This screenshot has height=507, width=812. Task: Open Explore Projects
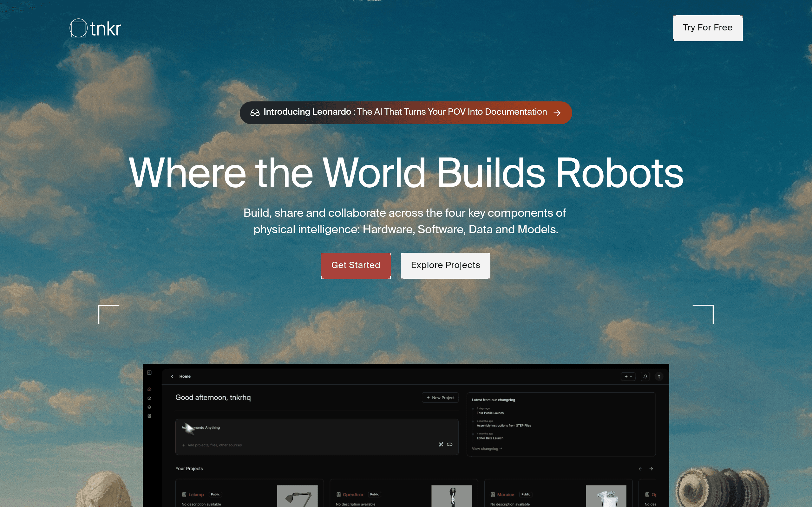pyautogui.click(x=445, y=265)
